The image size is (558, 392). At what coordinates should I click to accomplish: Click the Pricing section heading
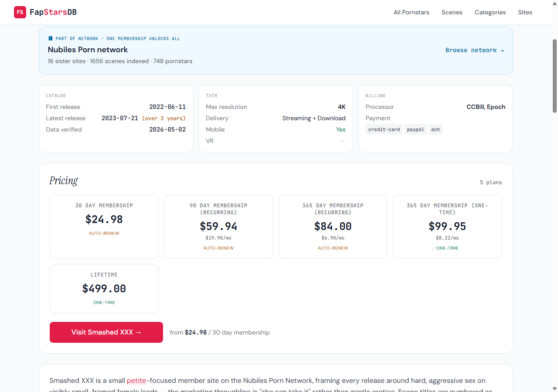[64, 180]
